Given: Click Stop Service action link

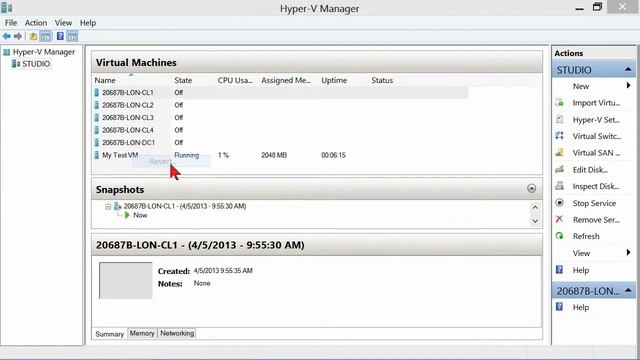Looking at the screenshot, I should point(594,203).
